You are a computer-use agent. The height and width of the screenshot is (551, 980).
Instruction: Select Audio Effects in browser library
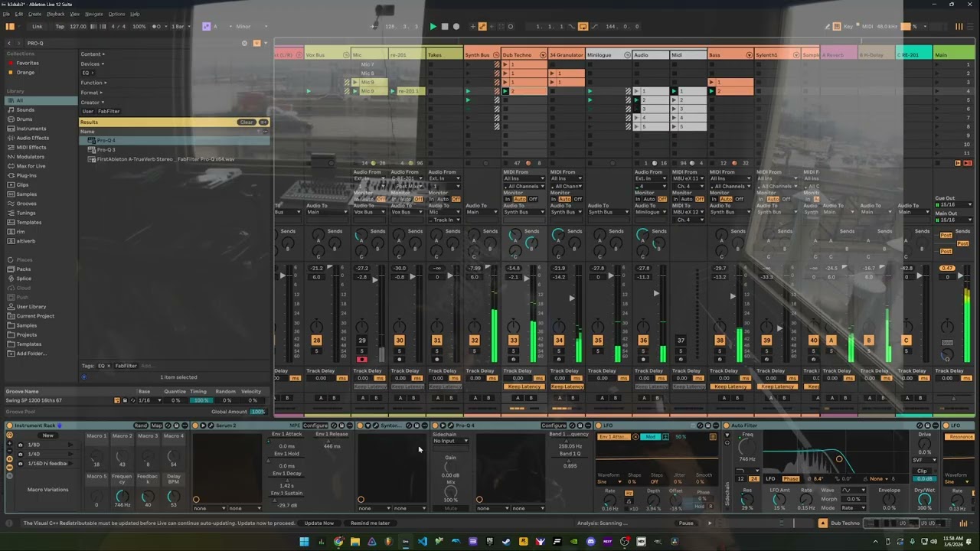point(32,138)
